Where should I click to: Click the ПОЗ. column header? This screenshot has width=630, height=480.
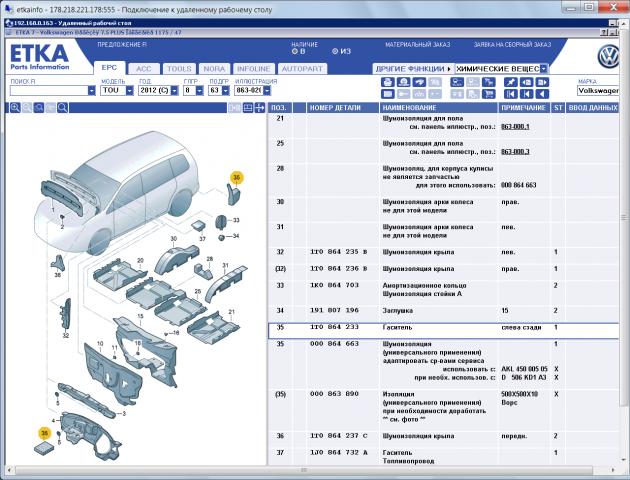coord(279,108)
